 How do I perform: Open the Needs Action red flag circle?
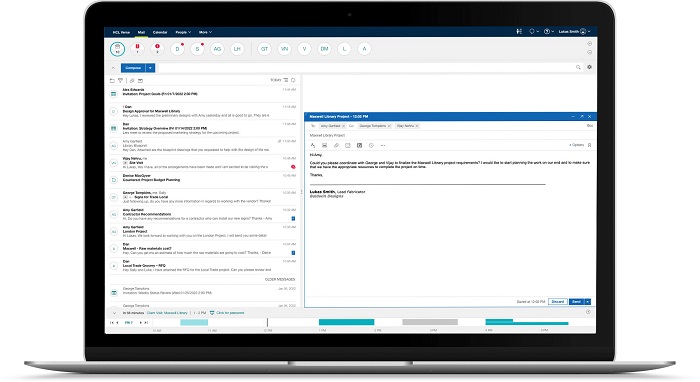tap(138, 49)
